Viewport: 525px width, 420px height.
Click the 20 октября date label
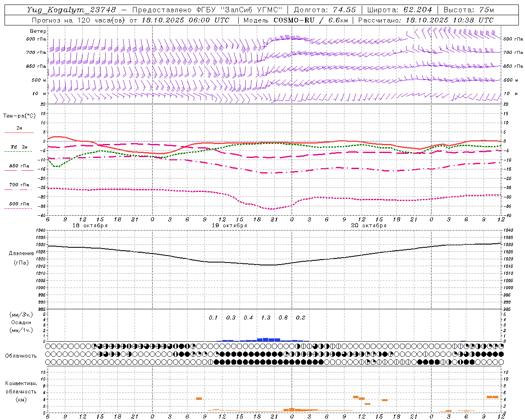point(369,226)
